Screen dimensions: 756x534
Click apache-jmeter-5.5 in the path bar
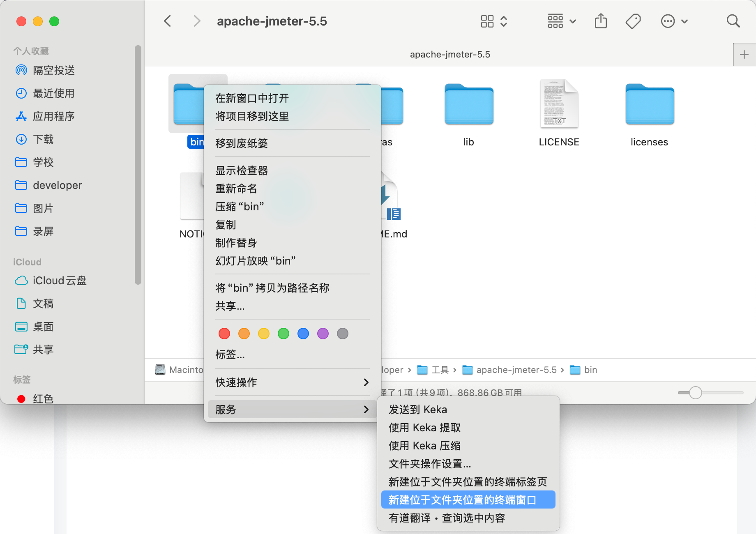coord(509,370)
